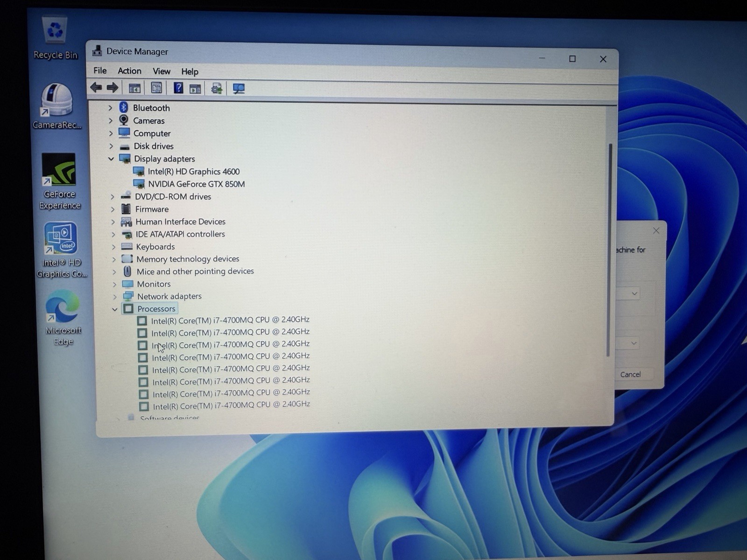The height and width of the screenshot is (560, 747).
Task: Select the CameraRec desktop shortcut
Action: click(x=57, y=106)
